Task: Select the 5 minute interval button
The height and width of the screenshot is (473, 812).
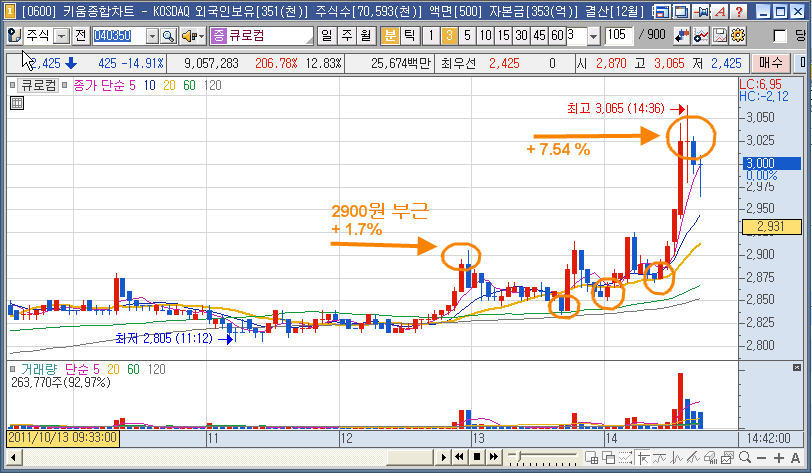Action: coord(467,35)
